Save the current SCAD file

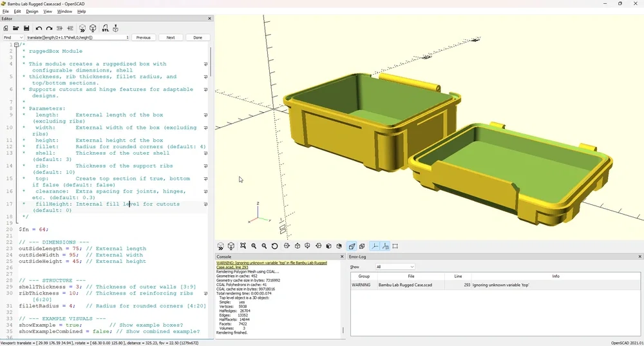click(26, 28)
